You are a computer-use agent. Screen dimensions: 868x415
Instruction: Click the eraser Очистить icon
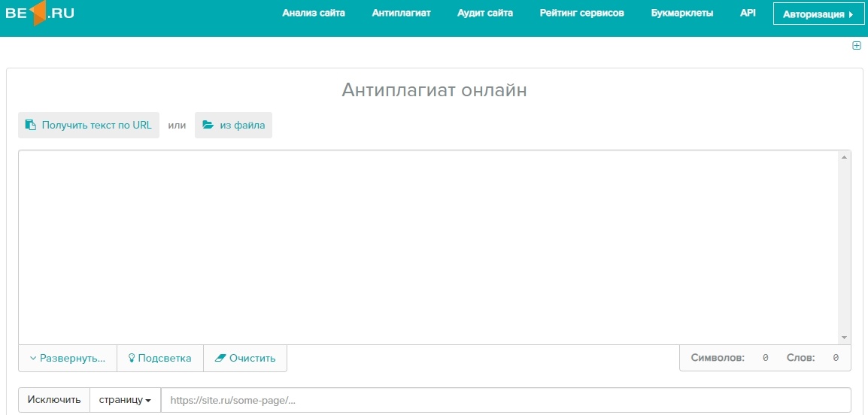(x=220, y=359)
